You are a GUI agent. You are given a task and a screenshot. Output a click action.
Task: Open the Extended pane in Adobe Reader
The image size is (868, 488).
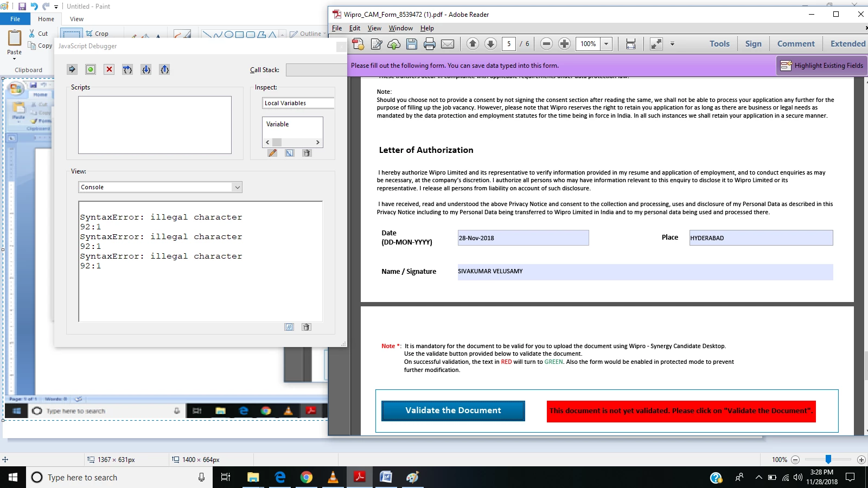(x=847, y=44)
